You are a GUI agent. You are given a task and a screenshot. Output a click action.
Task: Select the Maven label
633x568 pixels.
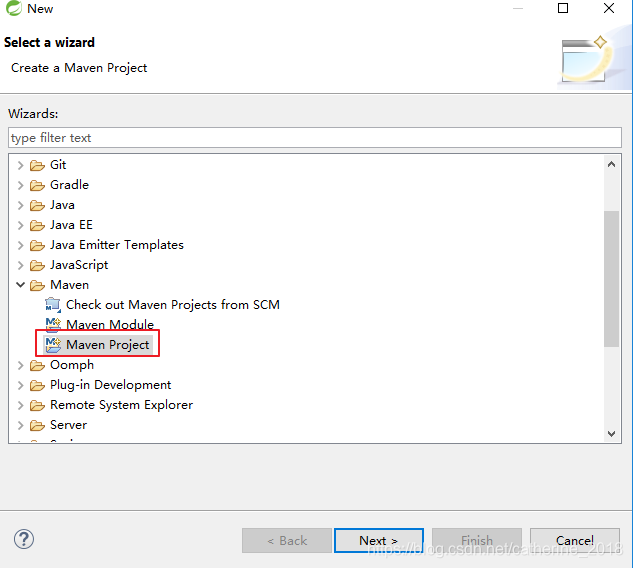(x=69, y=285)
